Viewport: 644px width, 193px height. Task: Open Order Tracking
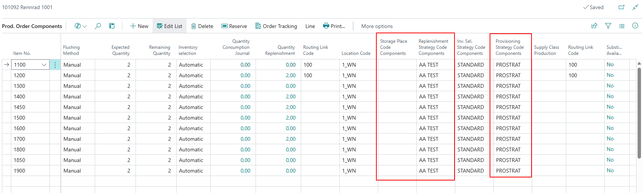[x=276, y=26]
